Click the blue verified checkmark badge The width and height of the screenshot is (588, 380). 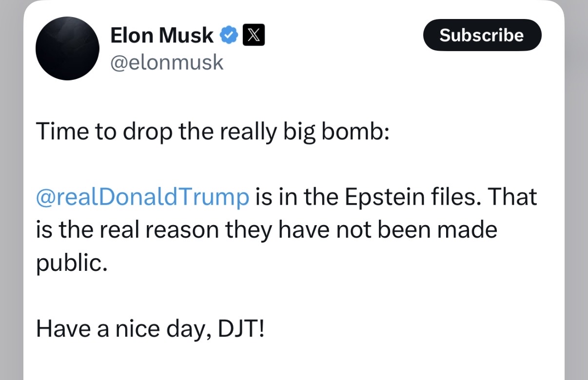[229, 36]
